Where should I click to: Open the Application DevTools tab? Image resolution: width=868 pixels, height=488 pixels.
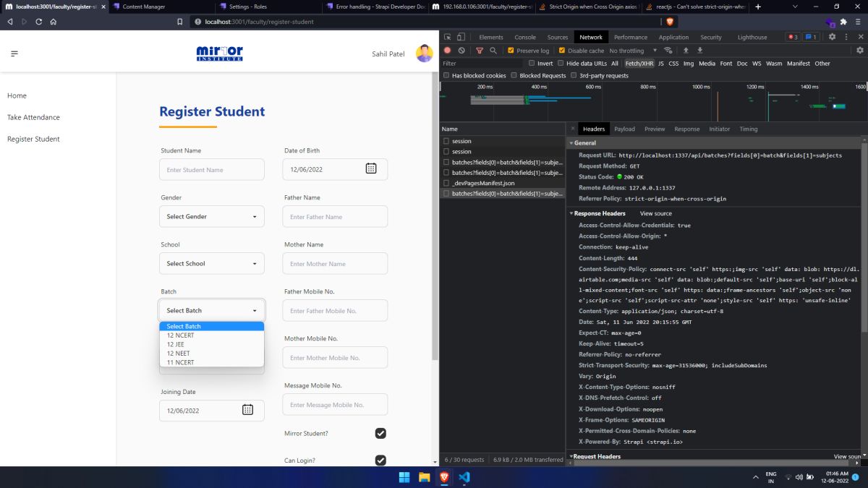click(673, 37)
